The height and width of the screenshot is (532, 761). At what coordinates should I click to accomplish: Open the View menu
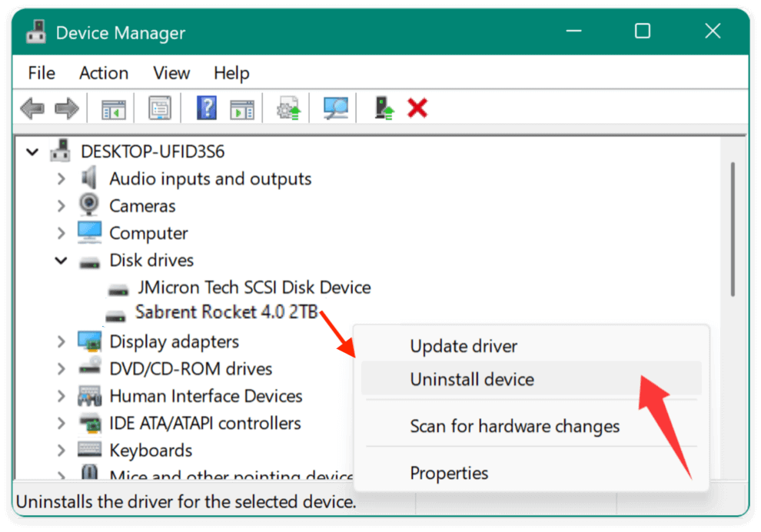coord(171,73)
